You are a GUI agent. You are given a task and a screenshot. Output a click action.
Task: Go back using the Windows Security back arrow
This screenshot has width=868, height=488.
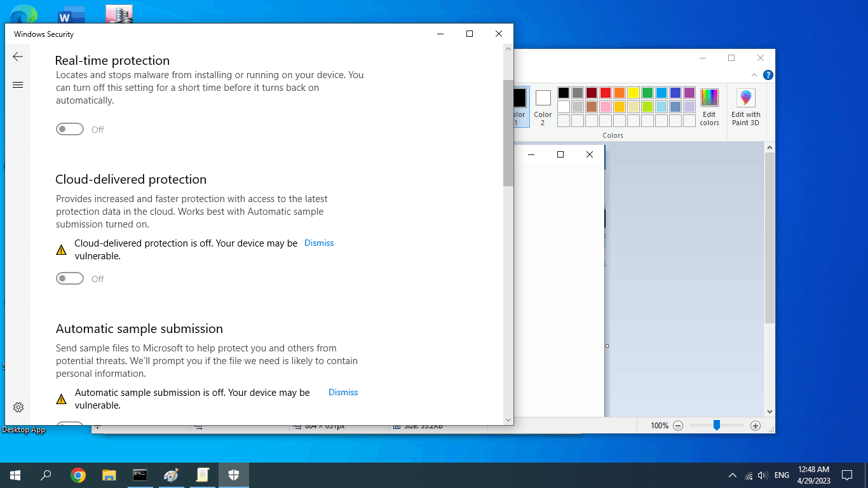[18, 57]
